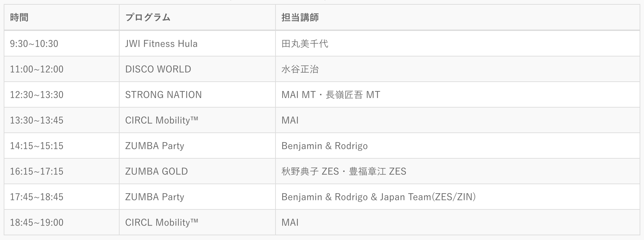Image resolution: width=644 pixels, height=240 pixels.
Task: Click the 秋野典子 ZES・豊福章江 ZES cell
Action: coord(344,171)
